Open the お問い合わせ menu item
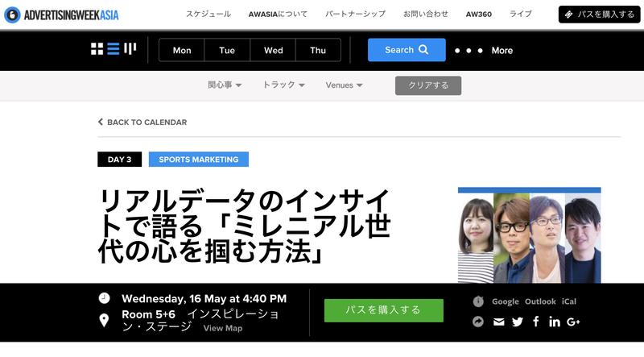Viewport: 644px width, 357px height. click(x=426, y=14)
